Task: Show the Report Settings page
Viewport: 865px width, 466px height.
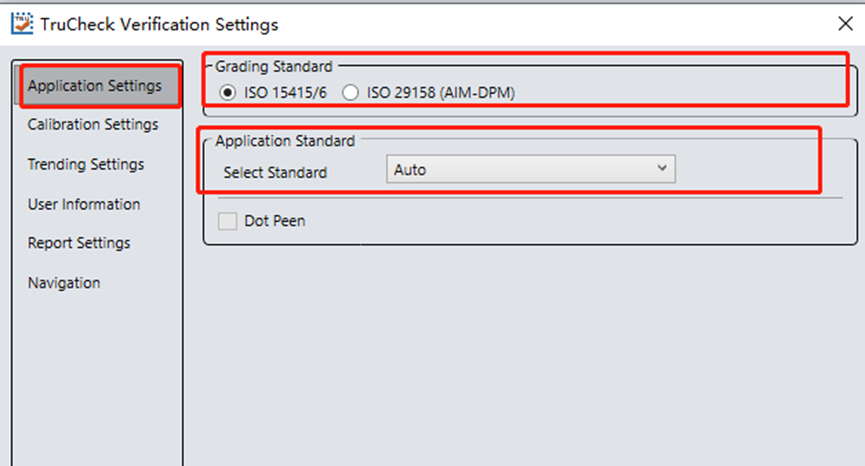Action: coord(79,243)
